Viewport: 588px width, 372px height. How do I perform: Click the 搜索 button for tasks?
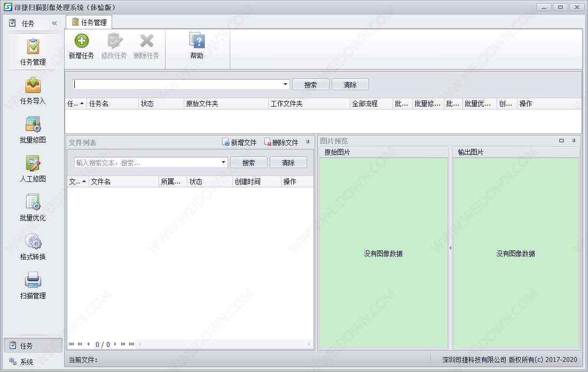point(310,85)
